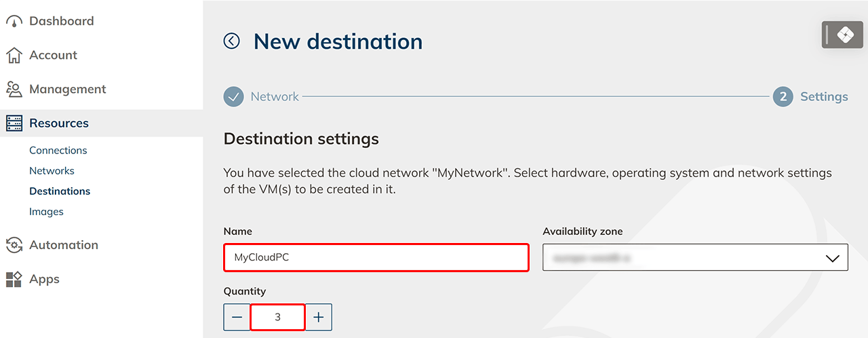Open Images under Resources
This screenshot has height=338, width=868.
[x=46, y=212]
